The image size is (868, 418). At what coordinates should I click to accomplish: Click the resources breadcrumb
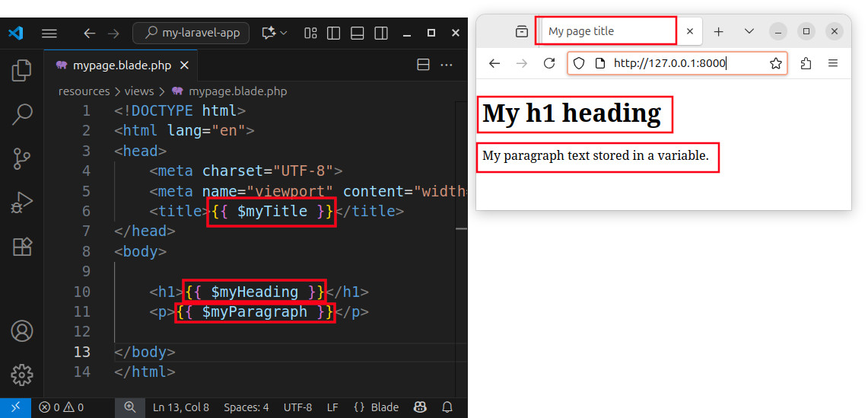coord(84,91)
